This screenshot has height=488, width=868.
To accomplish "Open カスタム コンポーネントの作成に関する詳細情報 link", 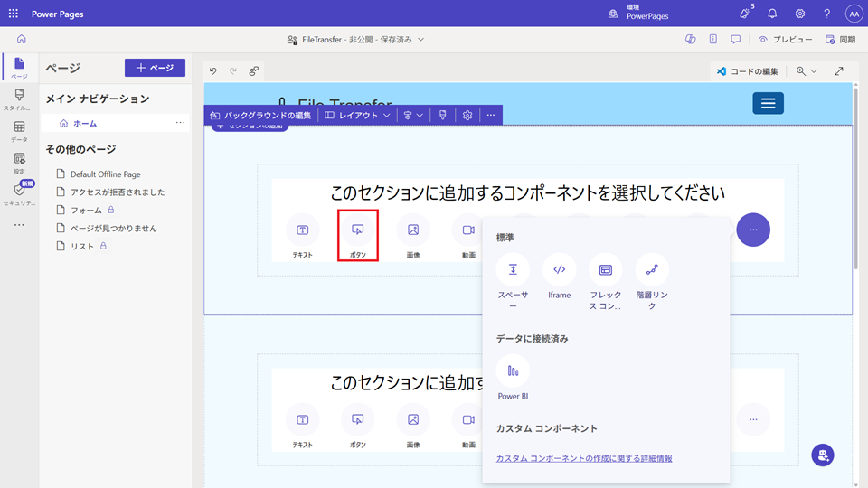I will point(583,458).
